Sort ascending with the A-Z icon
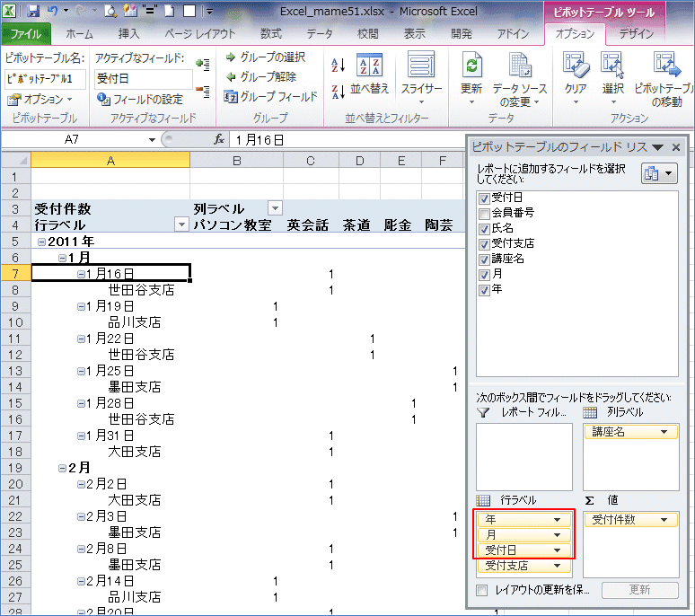This screenshot has height=616, width=695. pyautogui.click(x=338, y=66)
